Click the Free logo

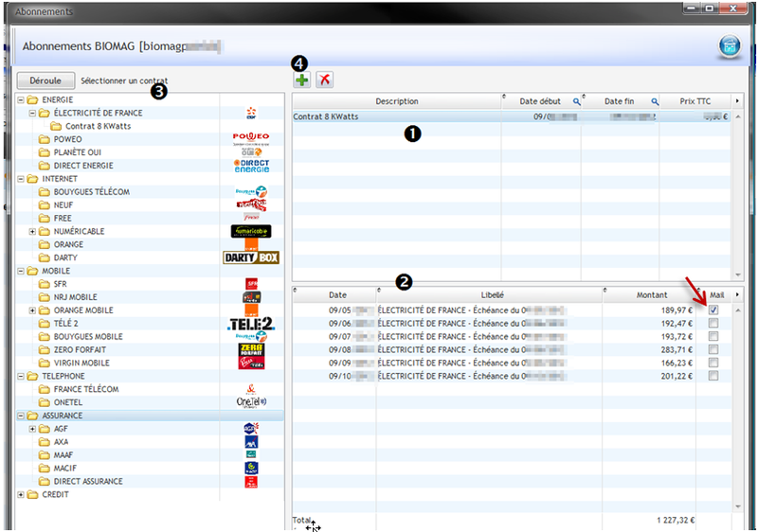(x=251, y=219)
